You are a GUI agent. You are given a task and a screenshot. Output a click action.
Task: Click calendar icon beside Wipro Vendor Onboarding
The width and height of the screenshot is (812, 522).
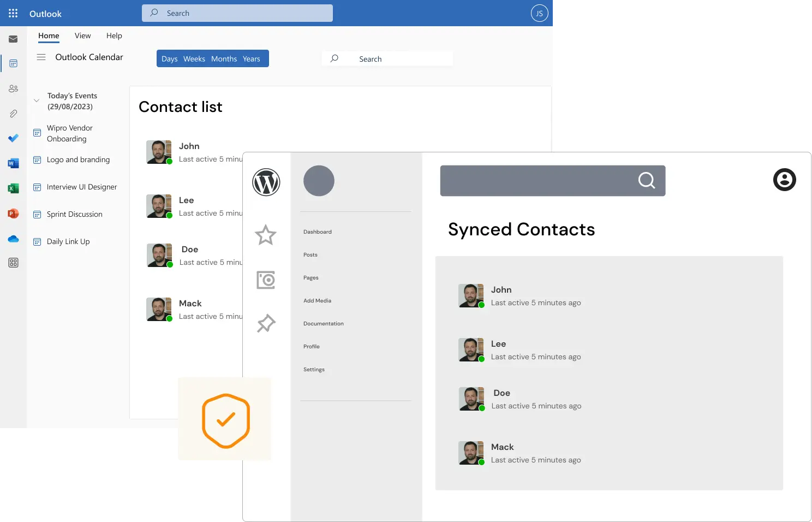pyautogui.click(x=37, y=133)
